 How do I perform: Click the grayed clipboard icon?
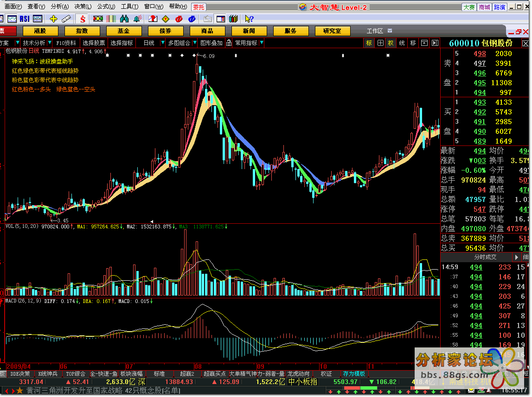click(x=208, y=19)
